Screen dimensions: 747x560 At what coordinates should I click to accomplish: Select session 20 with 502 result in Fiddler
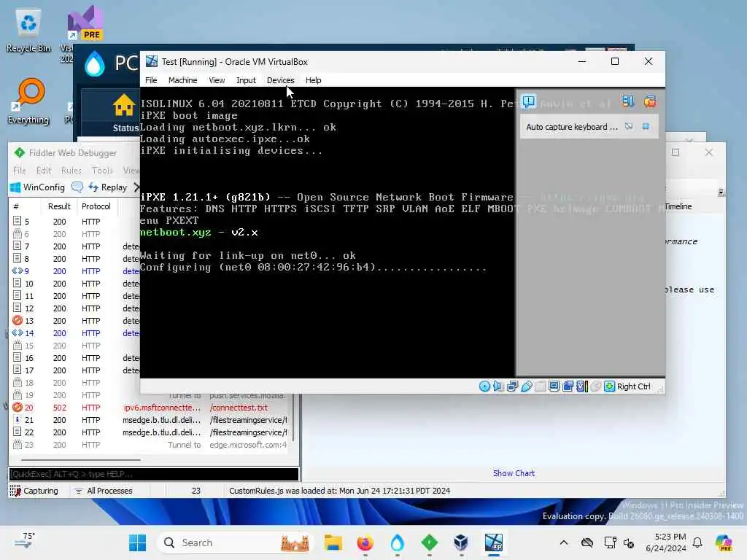pos(150,407)
